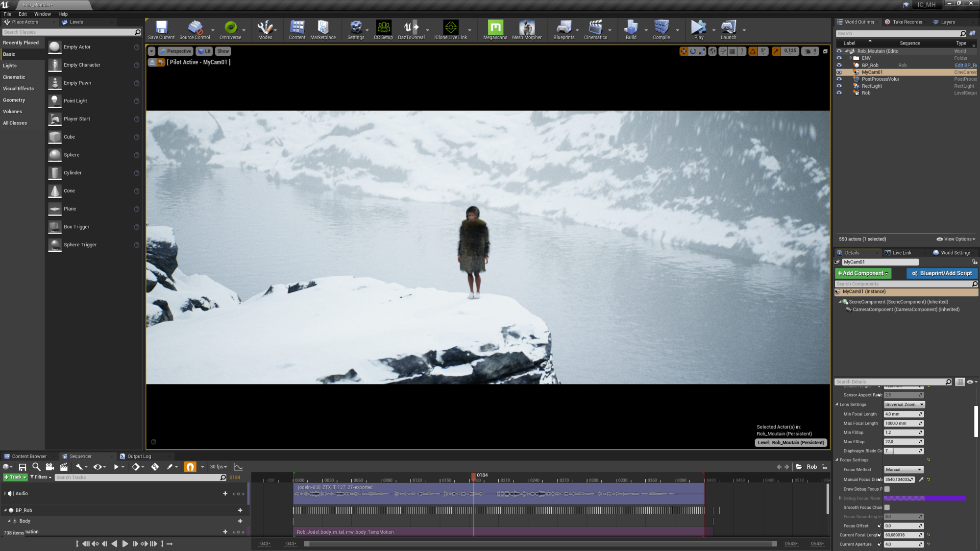Open the Focus Method Manual dropdown
This screenshot has width=980, height=551.
903,469
